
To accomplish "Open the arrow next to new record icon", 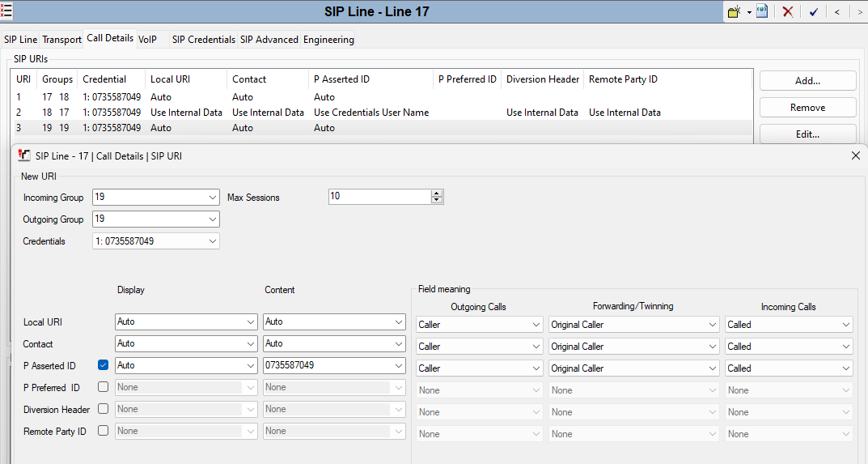I will 749,12.
